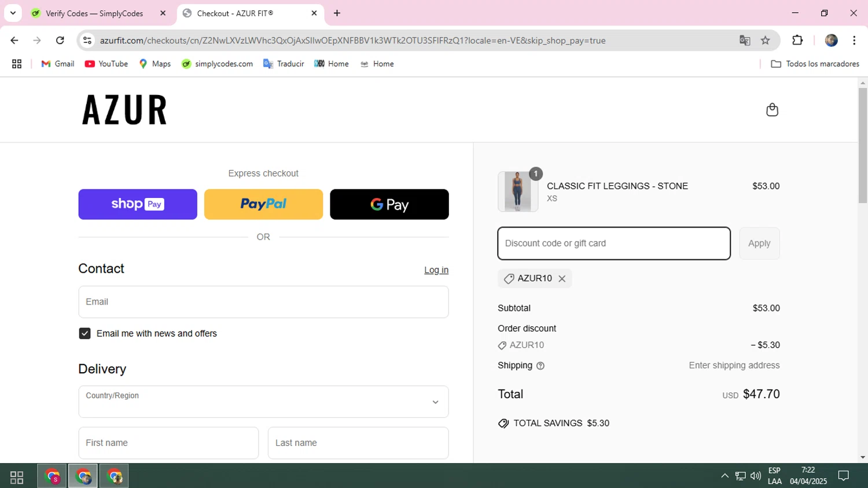The width and height of the screenshot is (868, 488).
Task: Open the YouTube bookmark
Action: pos(106,64)
